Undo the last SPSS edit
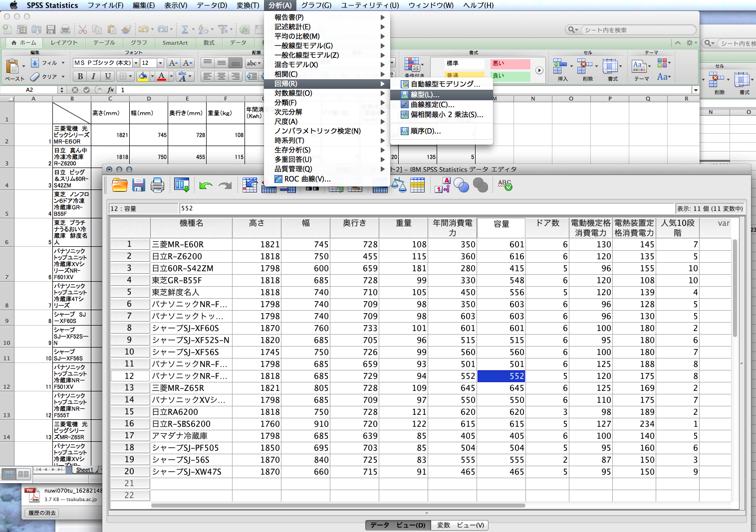This screenshot has width=756, height=532. [206, 185]
